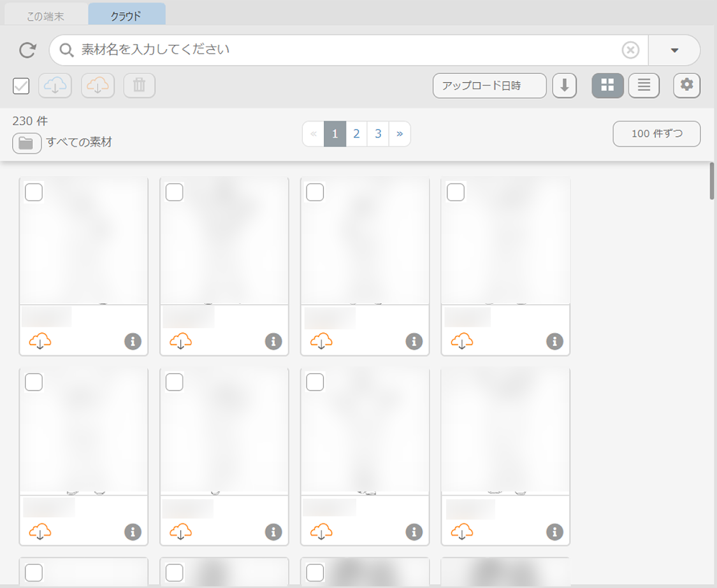The image size is (717, 588).
Task: Toggle sort order with the down arrow button
Action: point(564,85)
